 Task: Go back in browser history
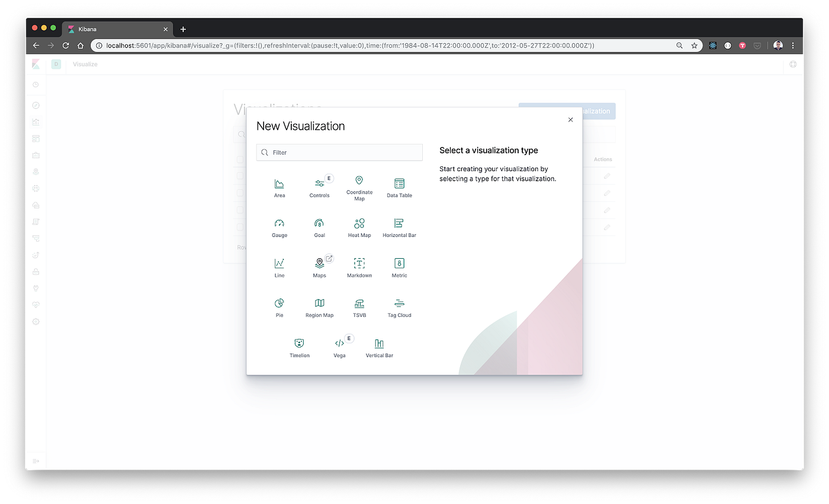(36, 46)
